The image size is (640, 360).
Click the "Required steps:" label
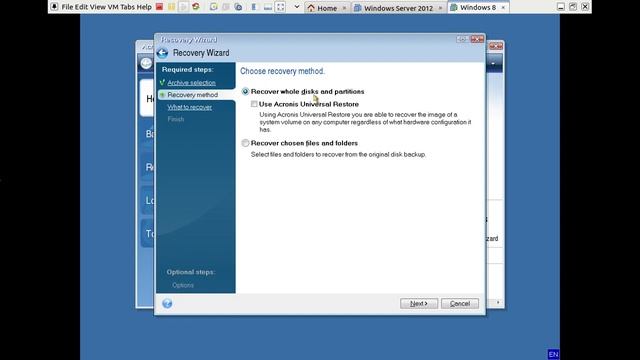click(x=188, y=69)
